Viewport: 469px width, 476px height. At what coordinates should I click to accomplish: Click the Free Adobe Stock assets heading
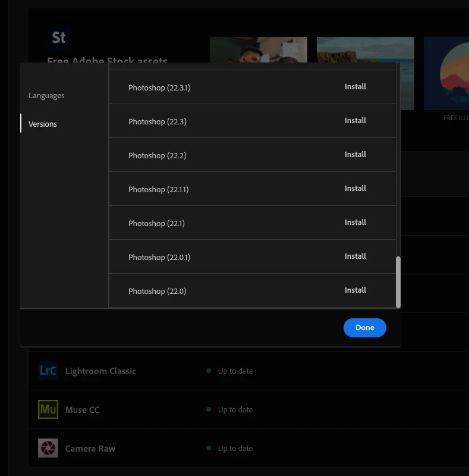pyautogui.click(x=107, y=59)
